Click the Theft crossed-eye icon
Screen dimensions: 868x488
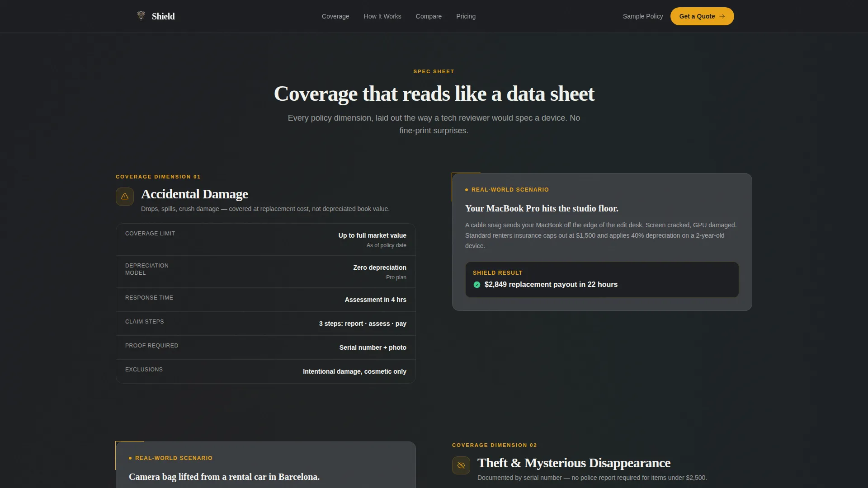461,465
